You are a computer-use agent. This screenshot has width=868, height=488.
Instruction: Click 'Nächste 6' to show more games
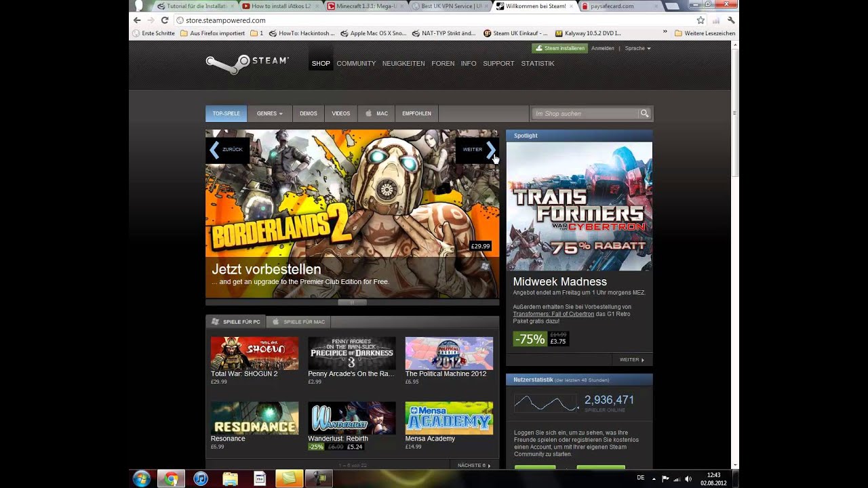tap(473, 466)
